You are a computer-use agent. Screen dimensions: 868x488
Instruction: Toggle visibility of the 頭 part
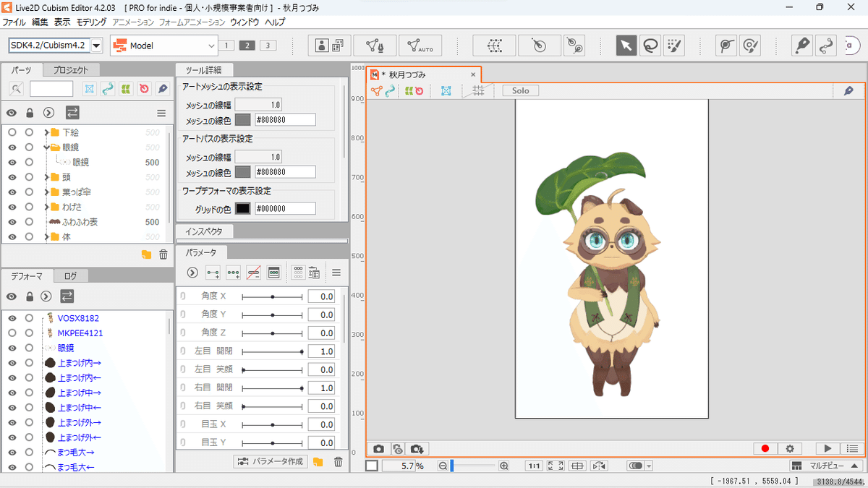12,177
